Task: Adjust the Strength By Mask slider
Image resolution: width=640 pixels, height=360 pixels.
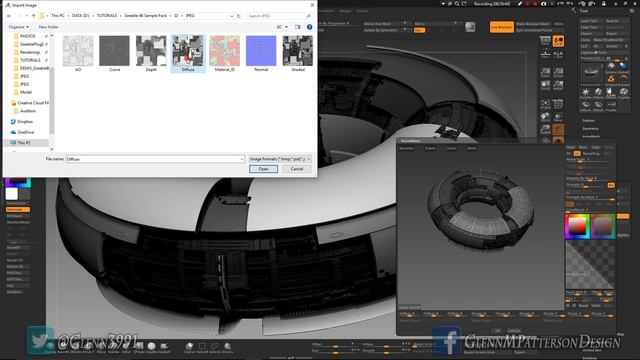Action: 590,198
